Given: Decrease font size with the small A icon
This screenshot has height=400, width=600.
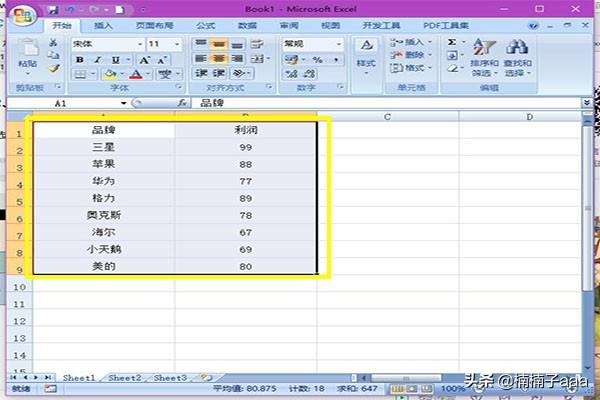Looking at the screenshot, I should 162,60.
